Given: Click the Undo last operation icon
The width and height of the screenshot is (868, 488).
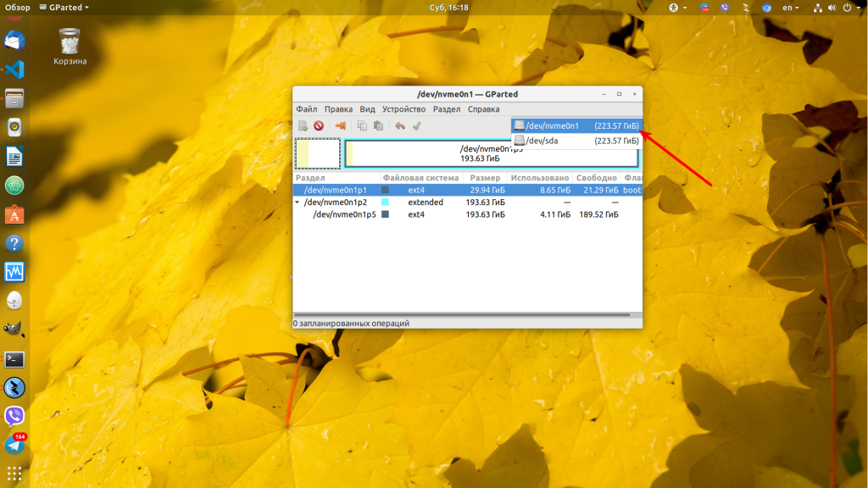Looking at the screenshot, I should (x=400, y=125).
